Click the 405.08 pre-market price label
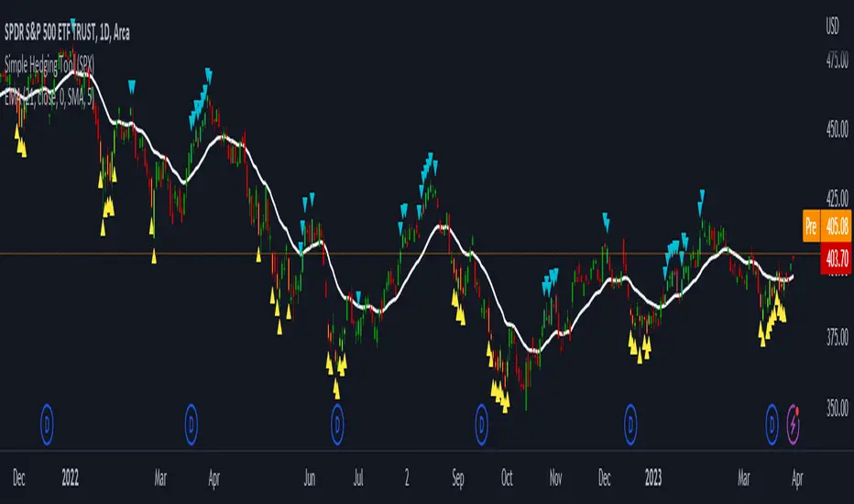The image size is (854, 504). [837, 225]
